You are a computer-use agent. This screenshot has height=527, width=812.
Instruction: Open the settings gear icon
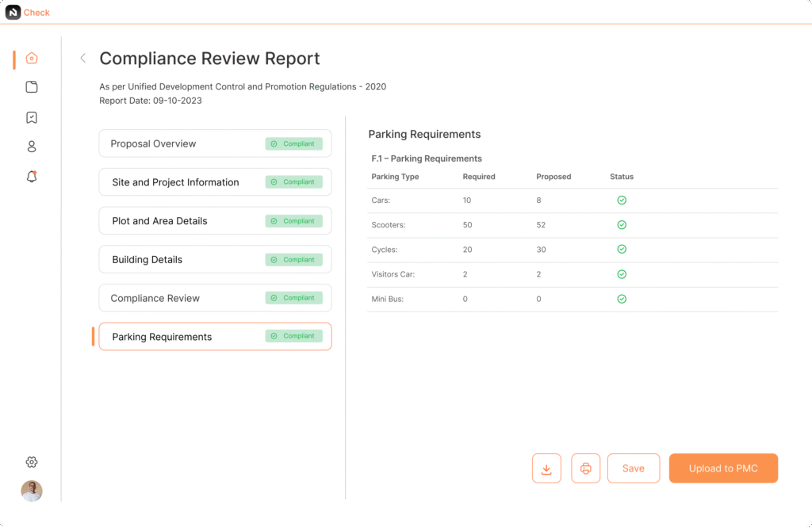pos(32,462)
